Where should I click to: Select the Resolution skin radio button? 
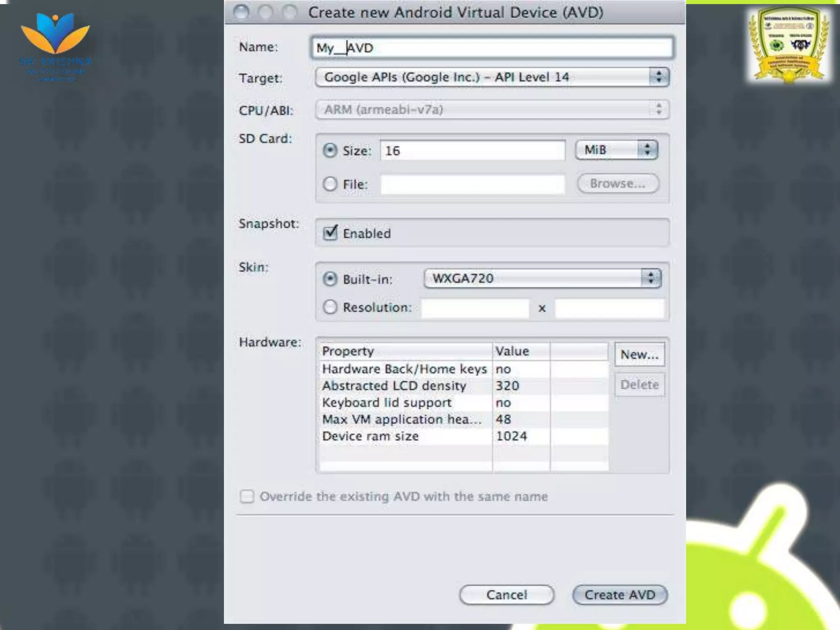click(330, 307)
